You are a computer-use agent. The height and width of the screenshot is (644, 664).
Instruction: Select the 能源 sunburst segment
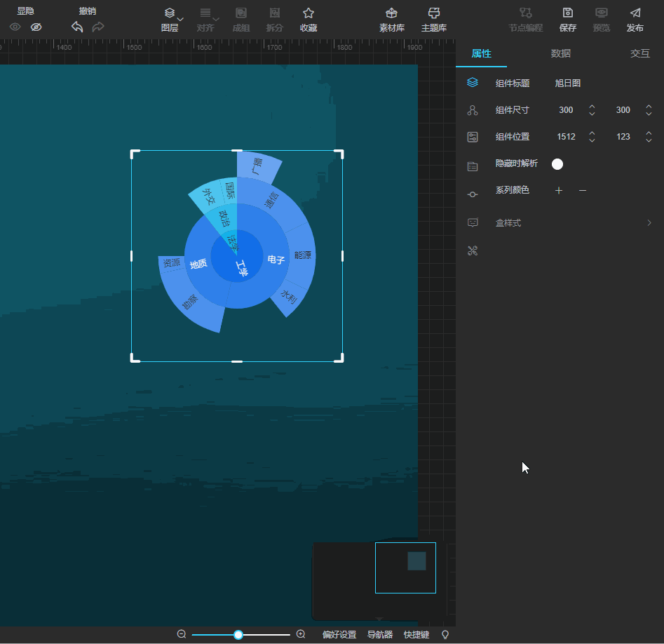[302, 255]
